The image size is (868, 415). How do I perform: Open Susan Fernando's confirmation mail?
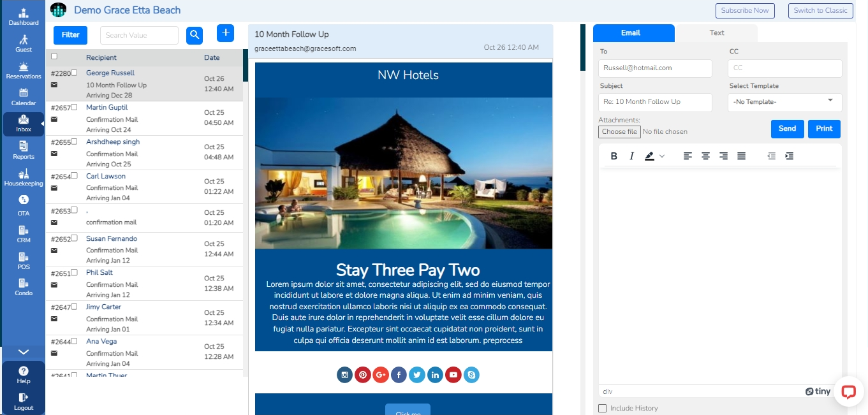(144, 249)
